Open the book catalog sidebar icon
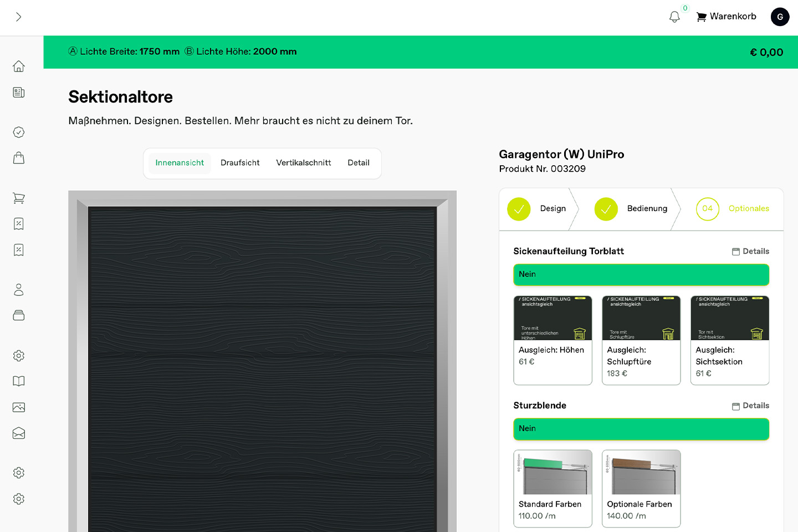 click(19, 381)
